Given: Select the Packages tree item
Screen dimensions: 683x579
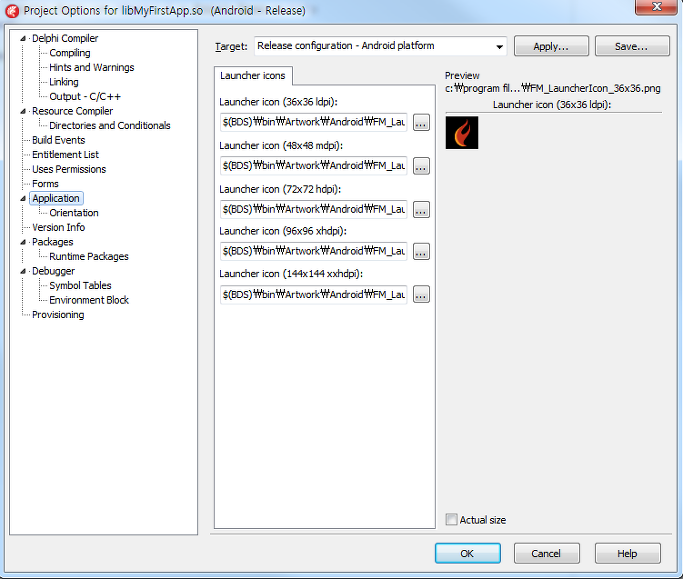Looking at the screenshot, I should pos(52,242).
